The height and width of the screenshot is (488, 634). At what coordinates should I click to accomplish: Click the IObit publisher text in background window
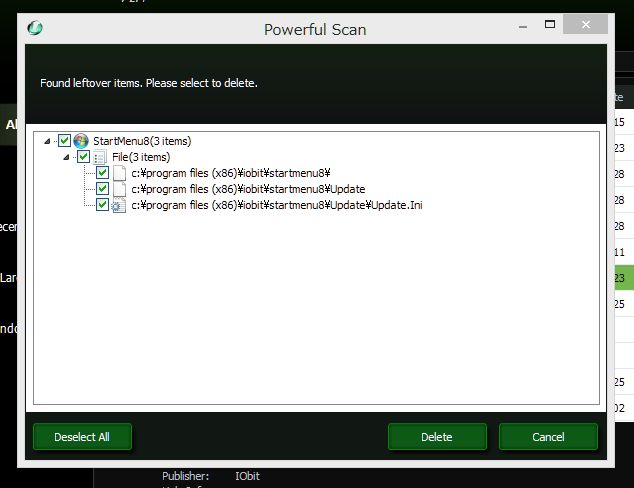click(x=247, y=476)
